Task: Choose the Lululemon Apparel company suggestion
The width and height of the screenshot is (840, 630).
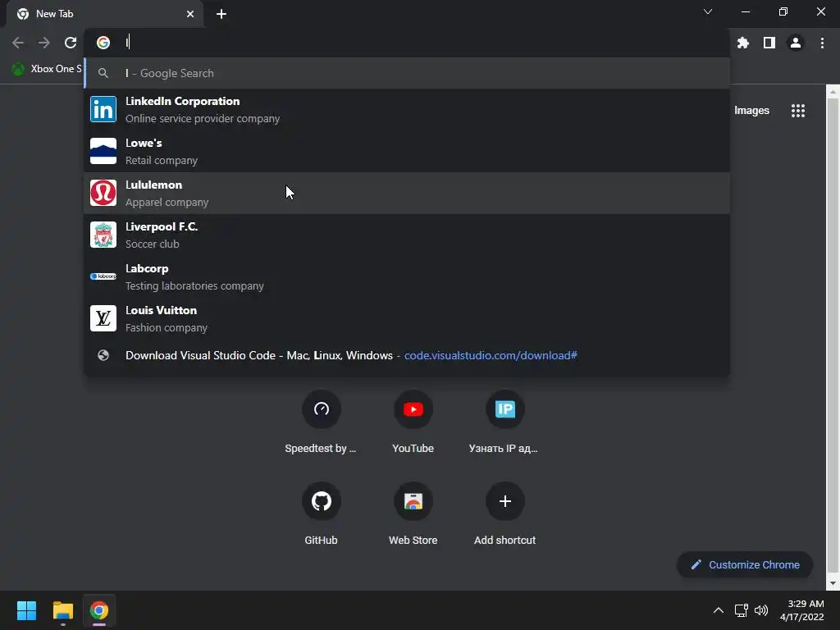Action: pos(407,193)
